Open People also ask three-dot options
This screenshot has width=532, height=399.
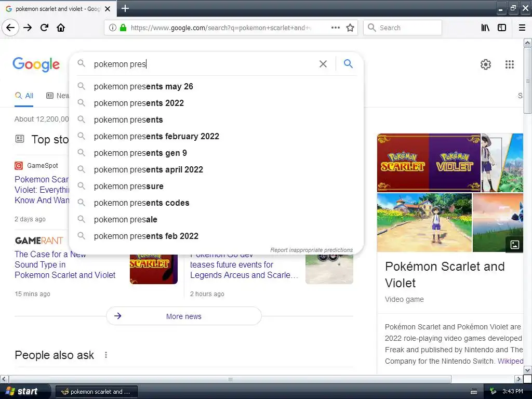pyautogui.click(x=106, y=355)
